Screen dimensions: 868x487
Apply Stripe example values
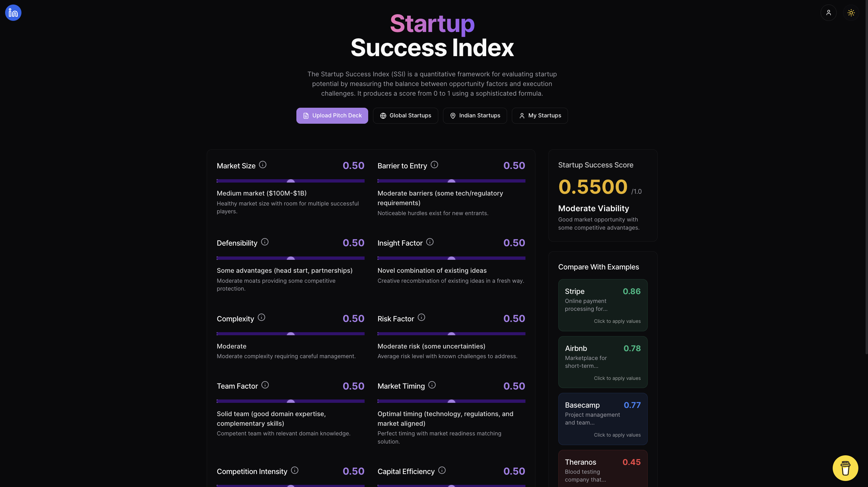pos(602,305)
